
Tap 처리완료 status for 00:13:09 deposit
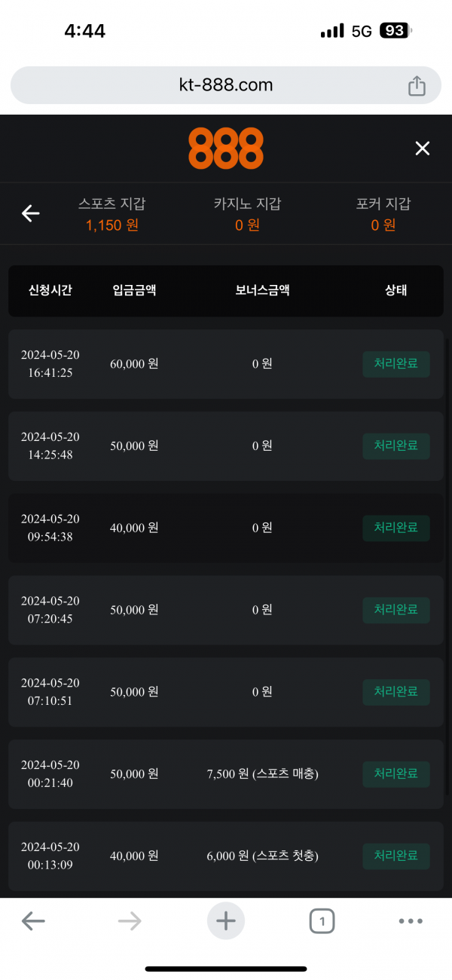coord(396,856)
